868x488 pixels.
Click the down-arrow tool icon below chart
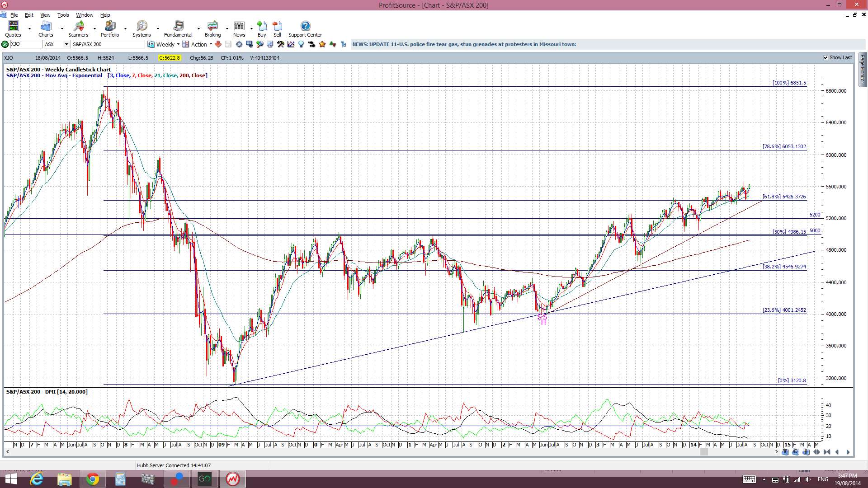click(806, 452)
